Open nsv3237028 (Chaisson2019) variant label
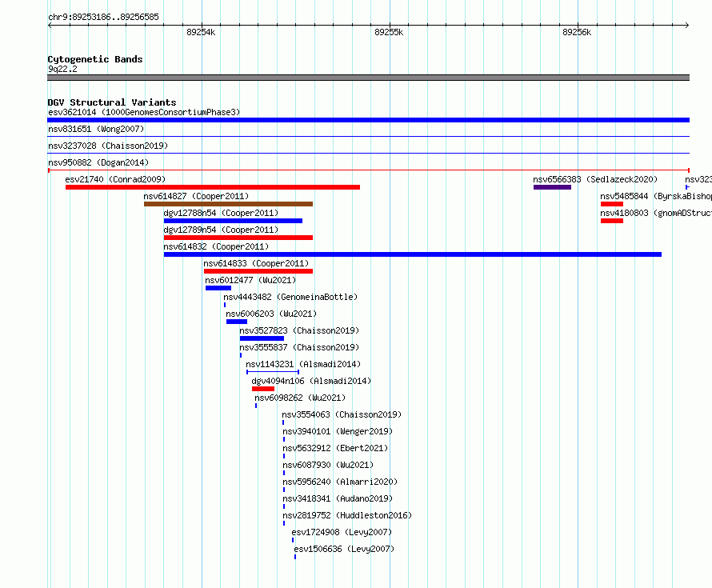The image size is (712, 588). coord(108,146)
